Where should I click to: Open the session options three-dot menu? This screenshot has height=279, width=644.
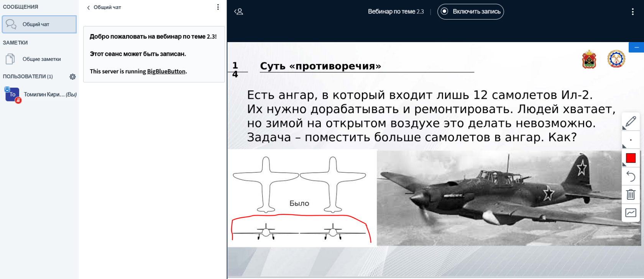click(632, 11)
